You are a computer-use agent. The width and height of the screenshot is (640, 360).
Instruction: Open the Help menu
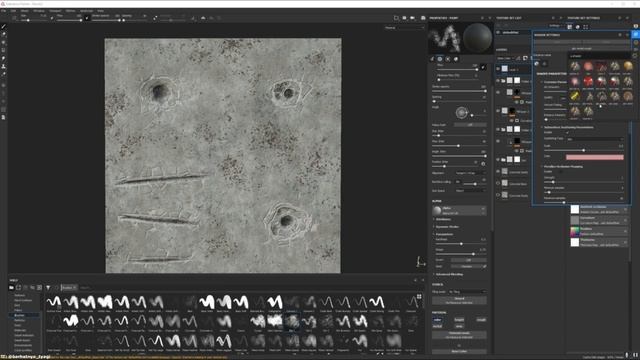pos(100,11)
